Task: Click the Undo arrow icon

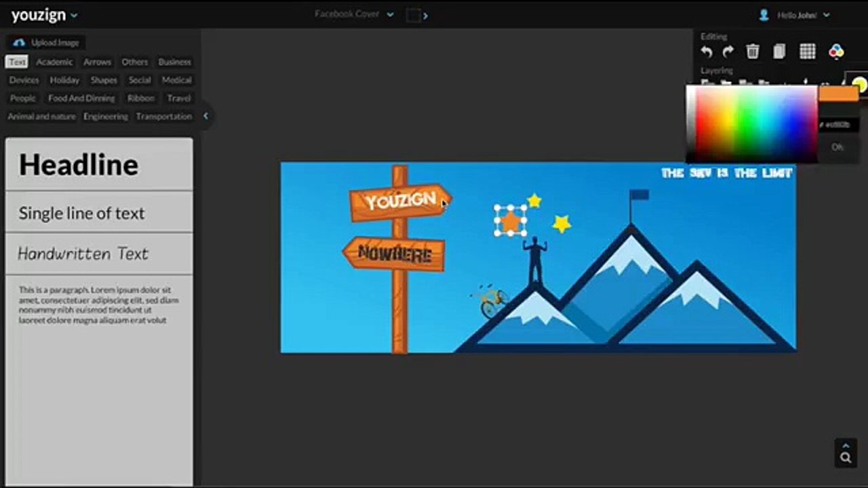Action: 707,52
